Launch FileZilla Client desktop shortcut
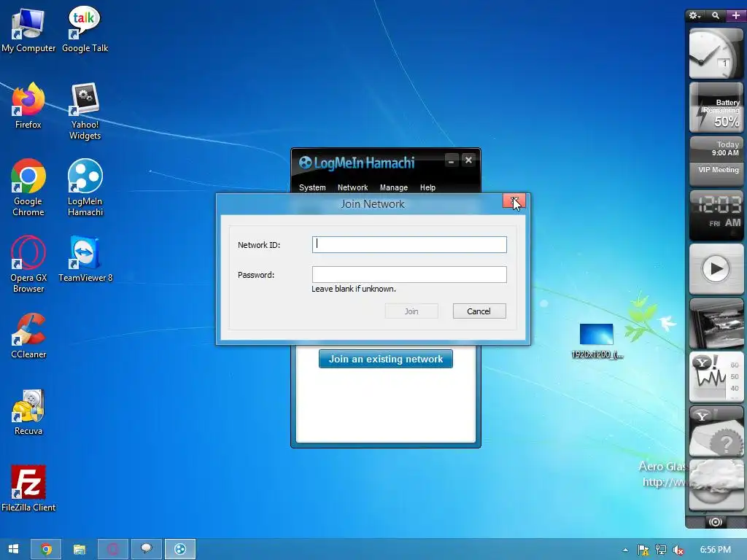Image resolution: width=747 pixels, height=560 pixels. pos(28,489)
